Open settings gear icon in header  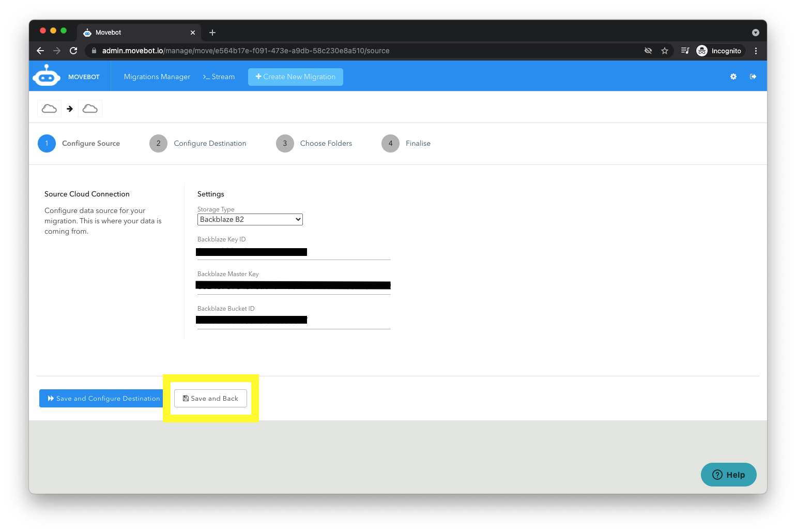click(733, 77)
